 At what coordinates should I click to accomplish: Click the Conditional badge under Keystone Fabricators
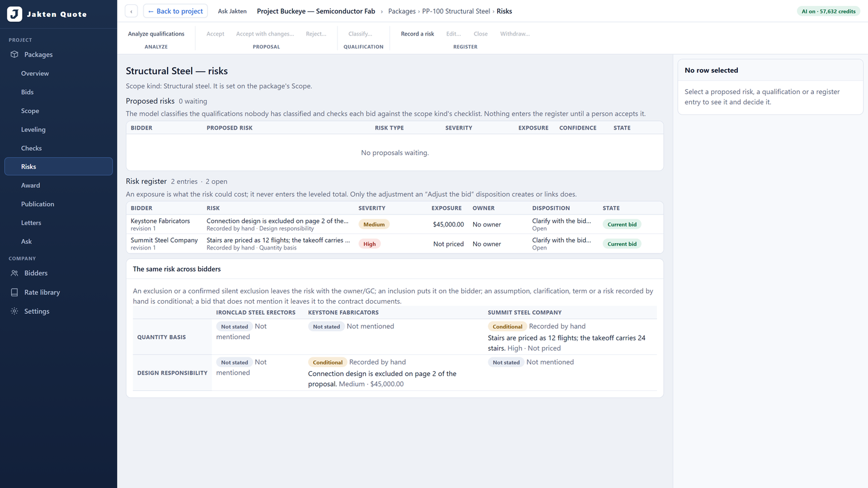(327, 362)
